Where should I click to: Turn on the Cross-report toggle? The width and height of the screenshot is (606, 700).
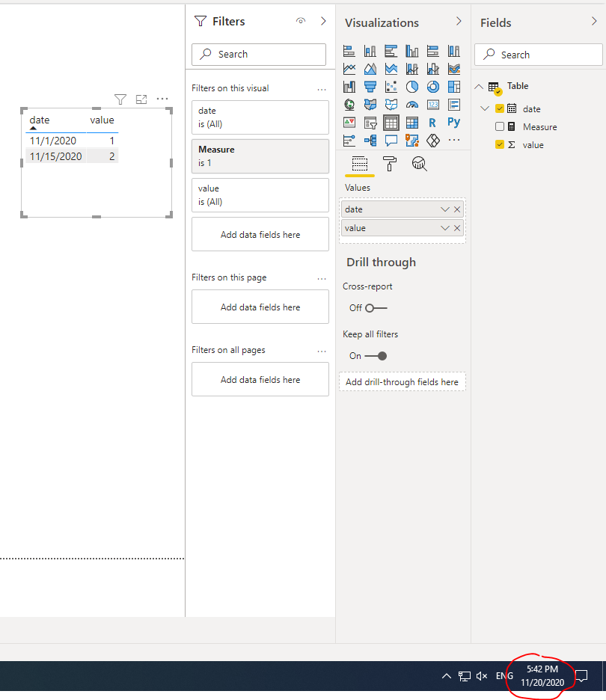tap(376, 308)
